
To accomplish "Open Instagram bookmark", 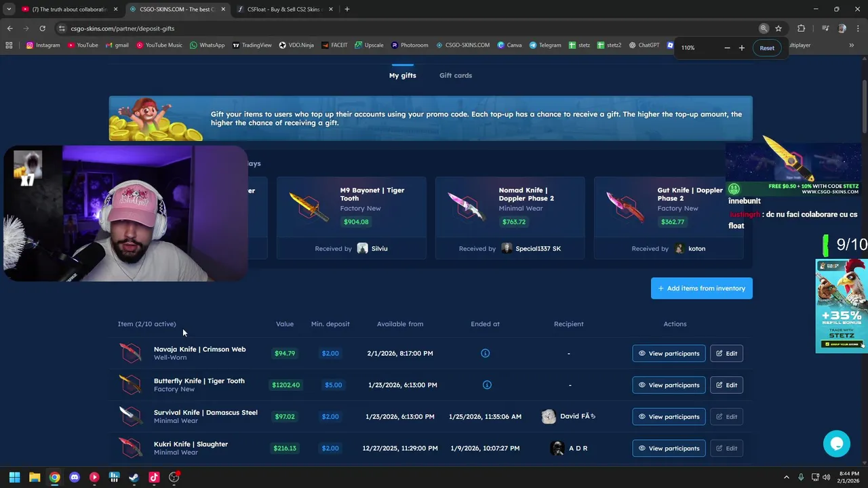I will coord(43,45).
